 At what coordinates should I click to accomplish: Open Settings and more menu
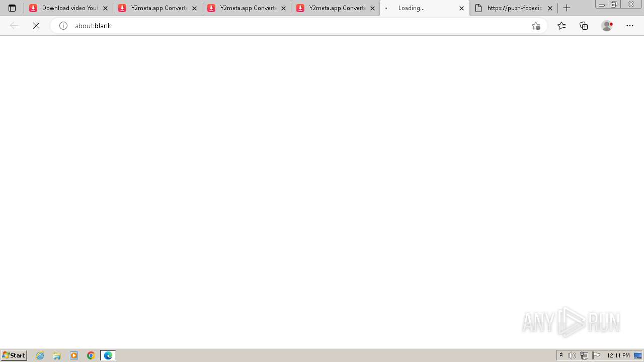(x=630, y=26)
